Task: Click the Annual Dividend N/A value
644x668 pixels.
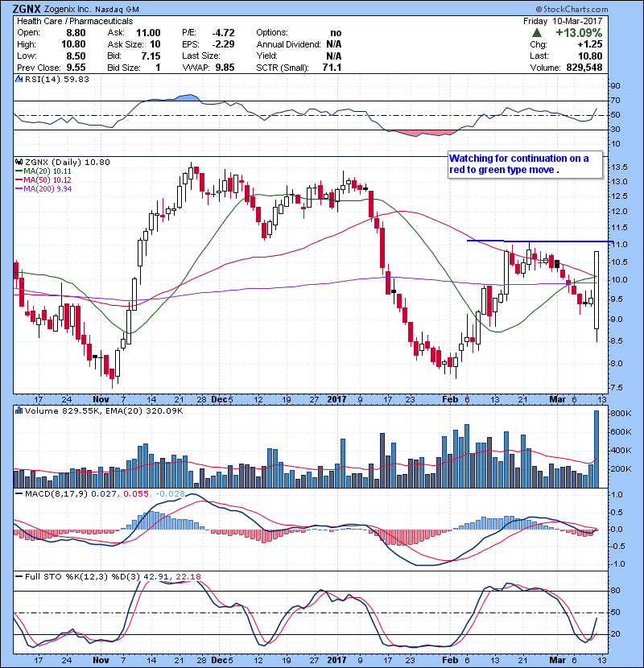Action: coord(334,44)
